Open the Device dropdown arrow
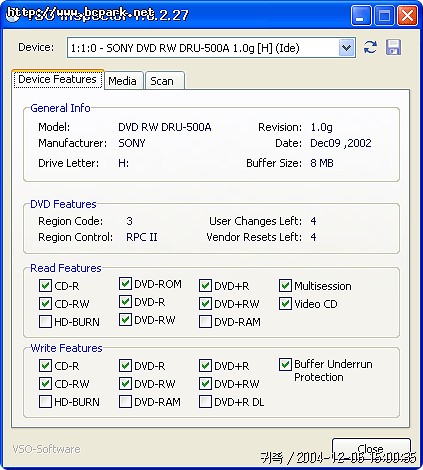Screen dimensions: 423x470 click(x=347, y=48)
